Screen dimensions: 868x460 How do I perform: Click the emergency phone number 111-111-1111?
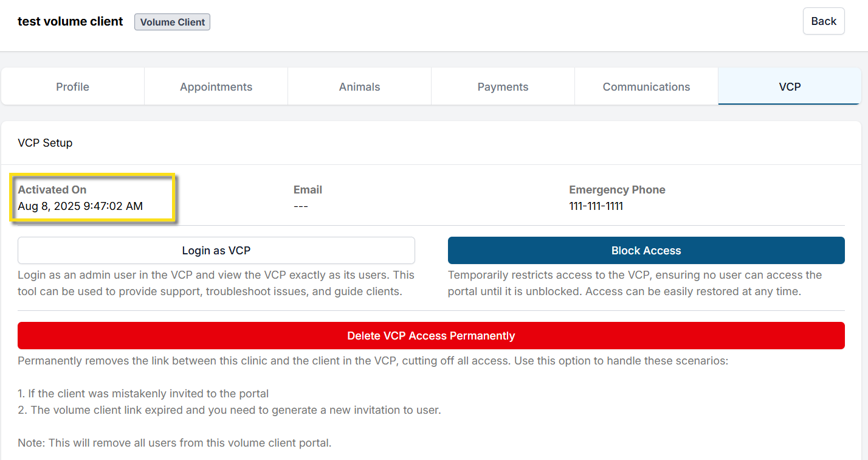(596, 206)
